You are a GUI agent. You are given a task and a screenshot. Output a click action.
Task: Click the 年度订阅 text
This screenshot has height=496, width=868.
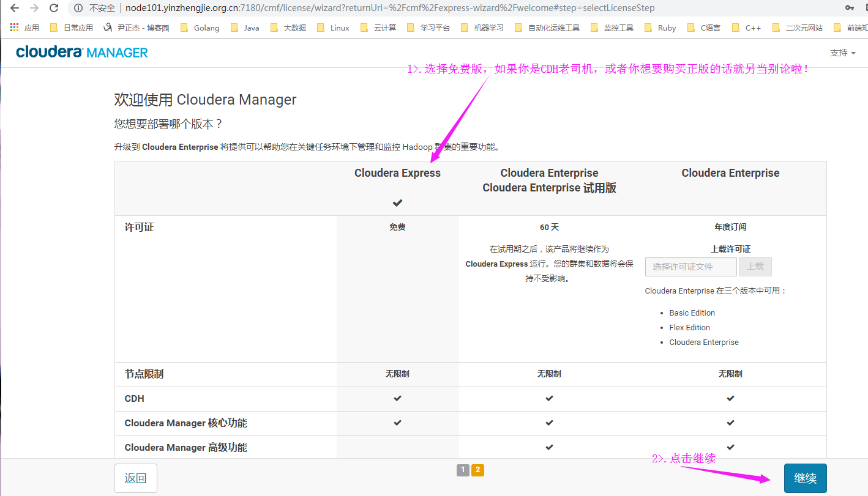[x=730, y=227]
